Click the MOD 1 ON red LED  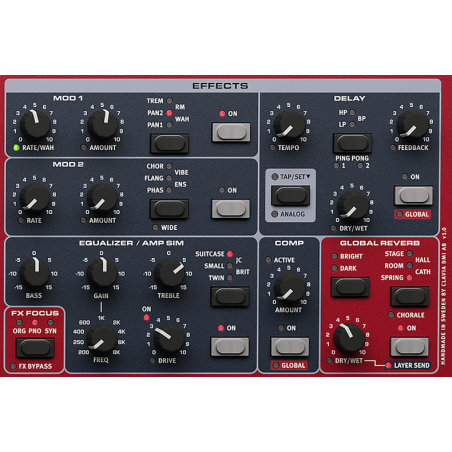pyautogui.click(x=222, y=114)
